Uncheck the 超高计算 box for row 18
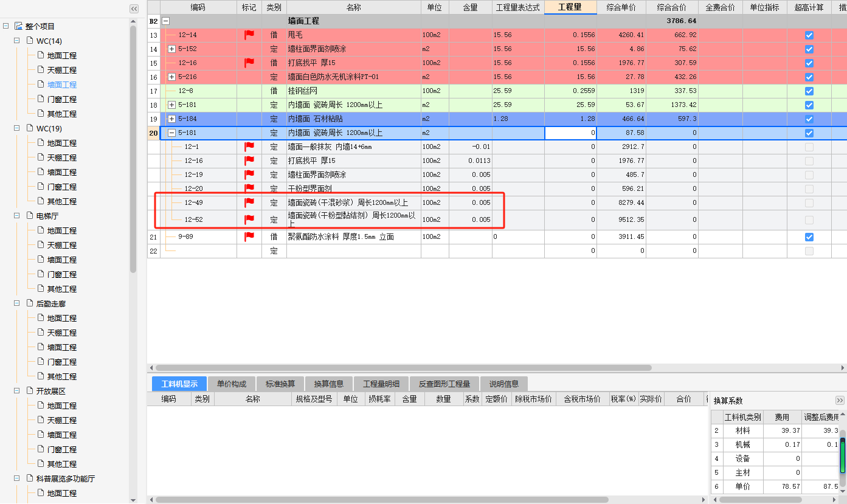This screenshot has width=847, height=504. 809,105
